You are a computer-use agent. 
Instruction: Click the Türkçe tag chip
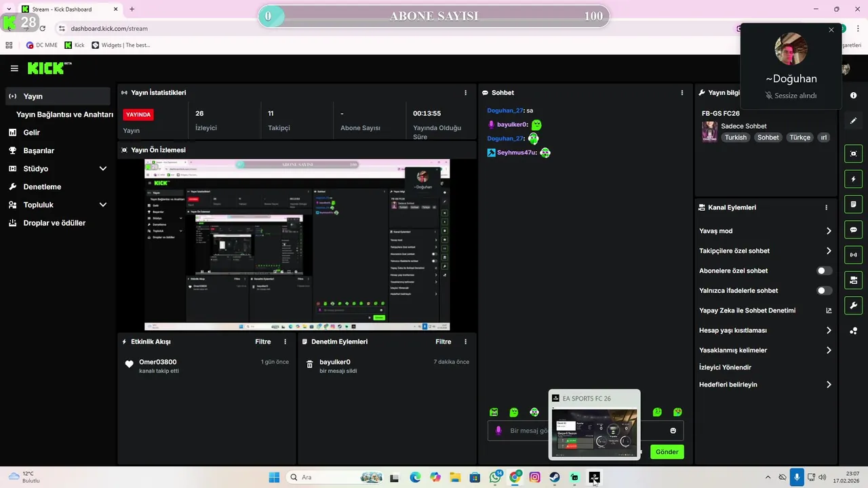click(x=800, y=137)
